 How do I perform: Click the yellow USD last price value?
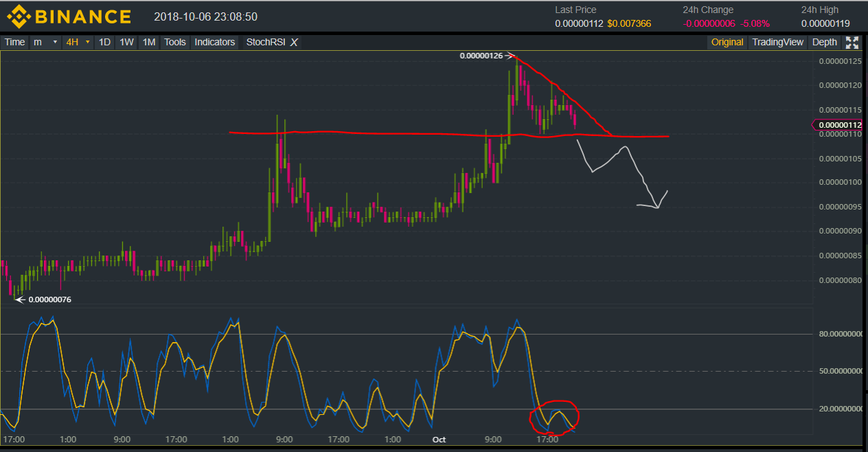click(x=629, y=24)
